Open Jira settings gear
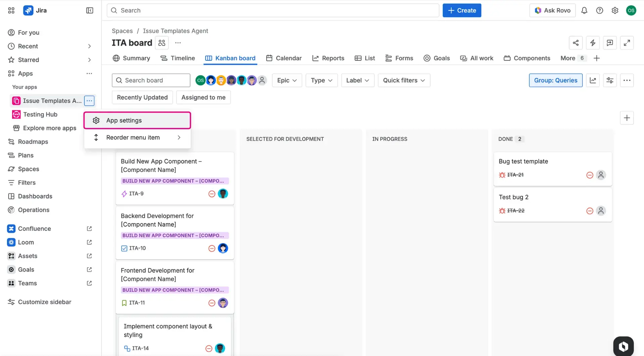The image size is (644, 356). (x=615, y=10)
